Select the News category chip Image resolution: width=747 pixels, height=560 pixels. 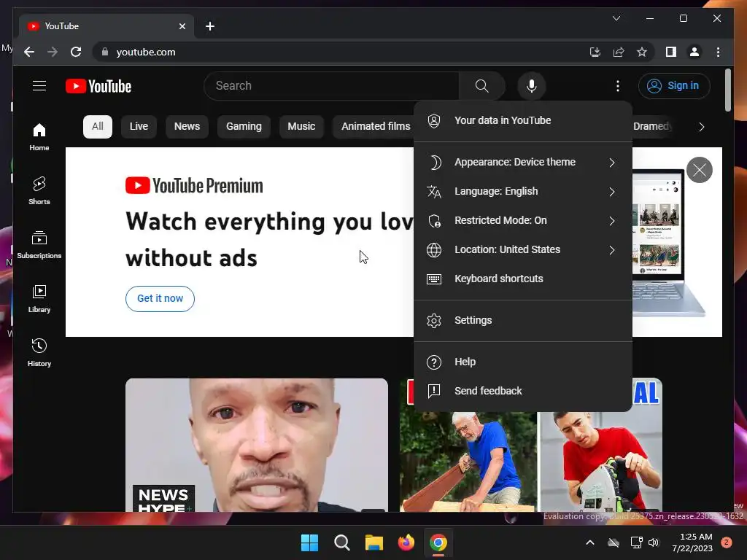[187, 127]
